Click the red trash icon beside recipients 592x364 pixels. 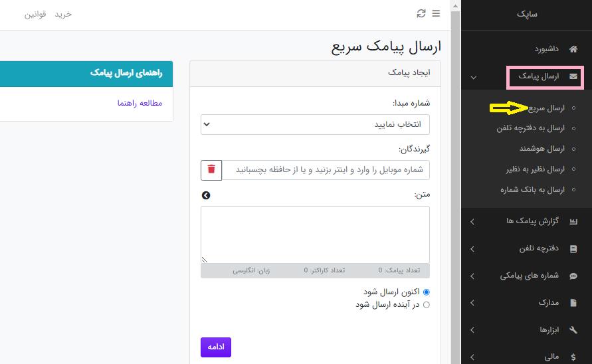coord(211,169)
